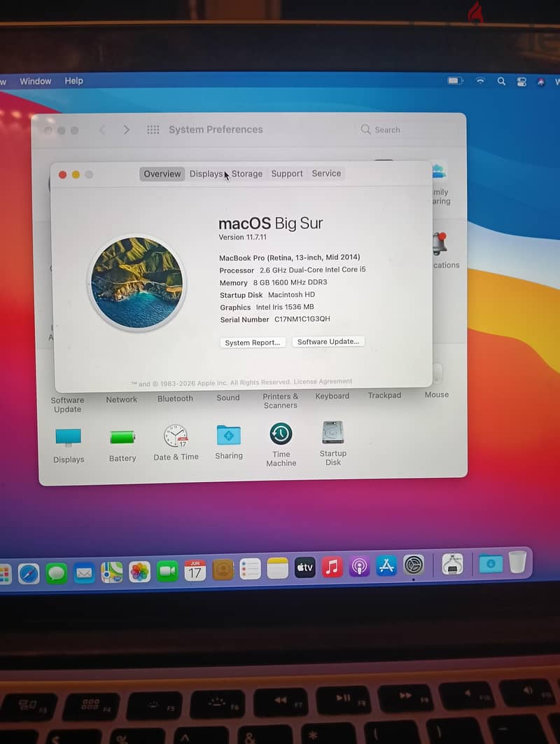This screenshot has width=560, height=744.
Task: Switch to the Displays tab
Action: click(206, 174)
